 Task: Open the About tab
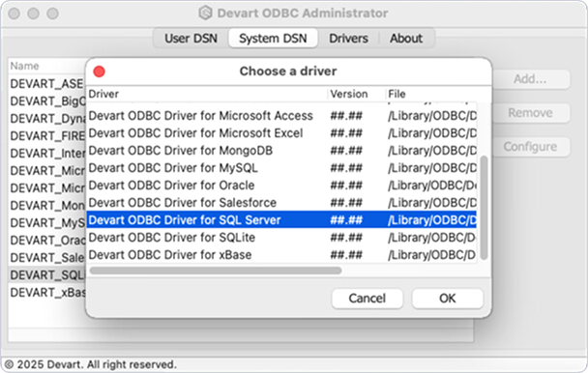(406, 39)
